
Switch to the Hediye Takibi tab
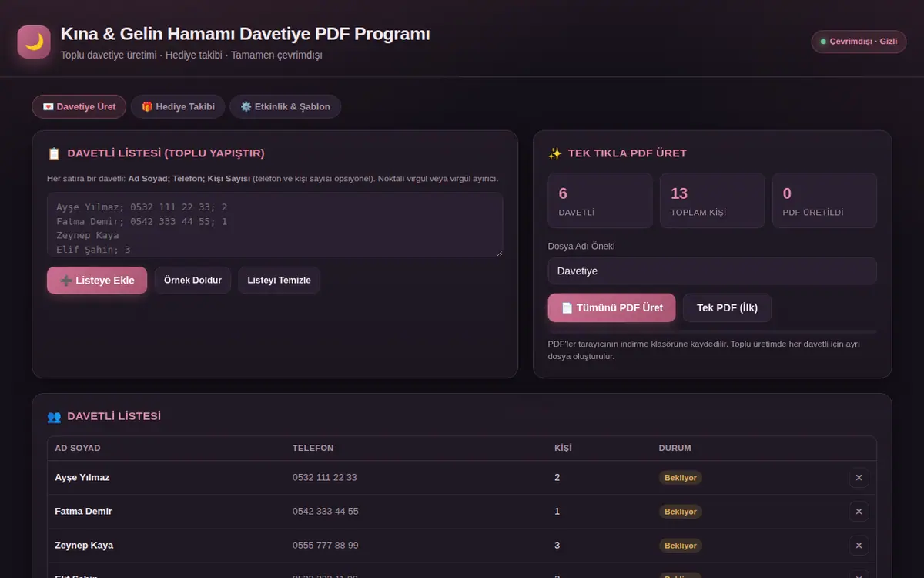pyautogui.click(x=178, y=106)
